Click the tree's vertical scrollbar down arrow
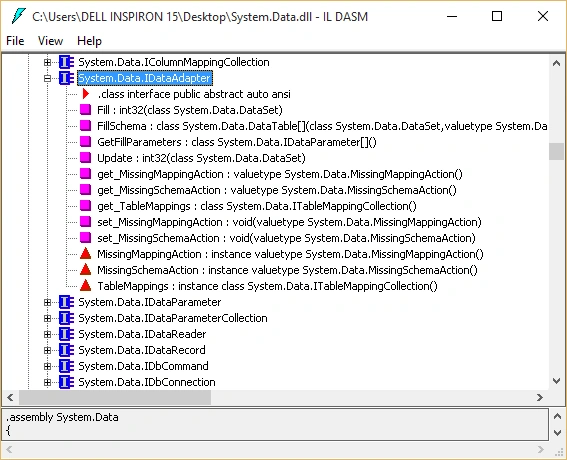The image size is (567, 460). click(557, 381)
